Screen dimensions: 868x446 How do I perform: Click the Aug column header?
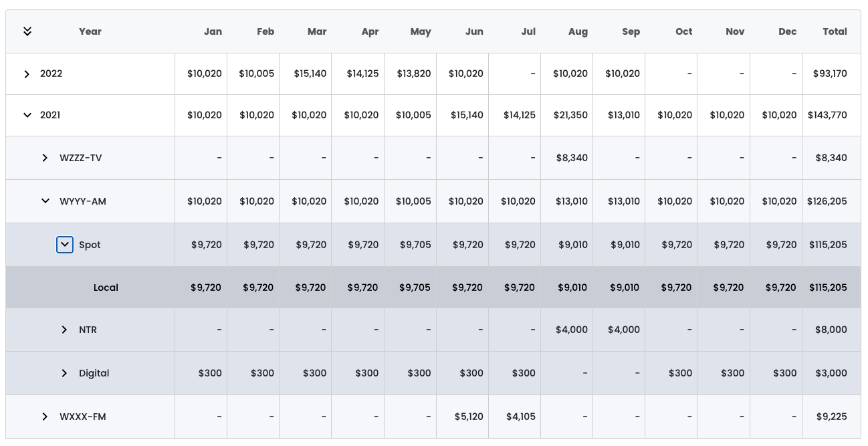(x=578, y=31)
